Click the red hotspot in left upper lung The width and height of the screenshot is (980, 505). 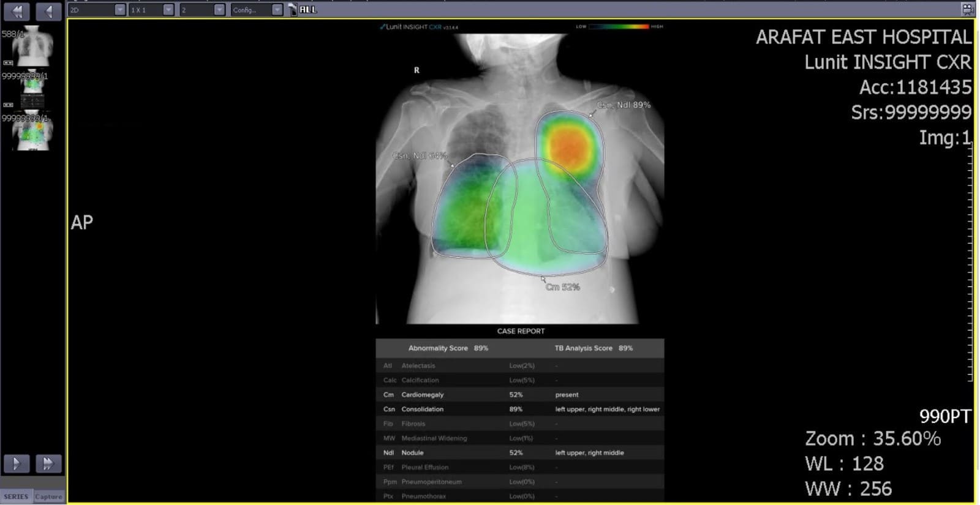(570, 148)
